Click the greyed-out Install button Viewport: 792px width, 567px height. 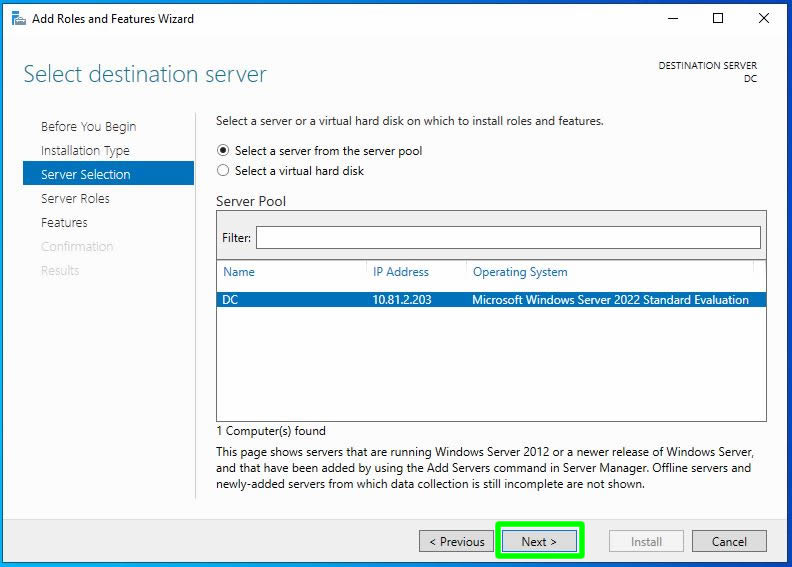(646, 541)
